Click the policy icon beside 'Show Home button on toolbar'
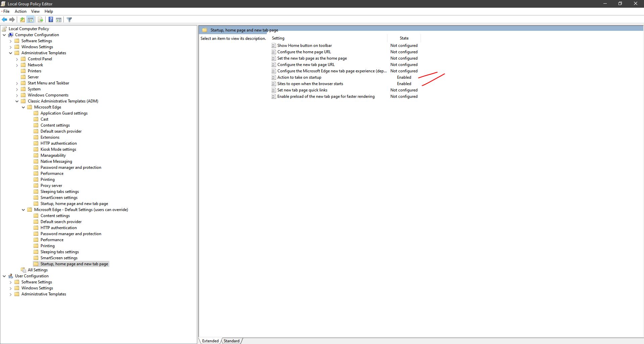644x344 pixels. [274, 46]
